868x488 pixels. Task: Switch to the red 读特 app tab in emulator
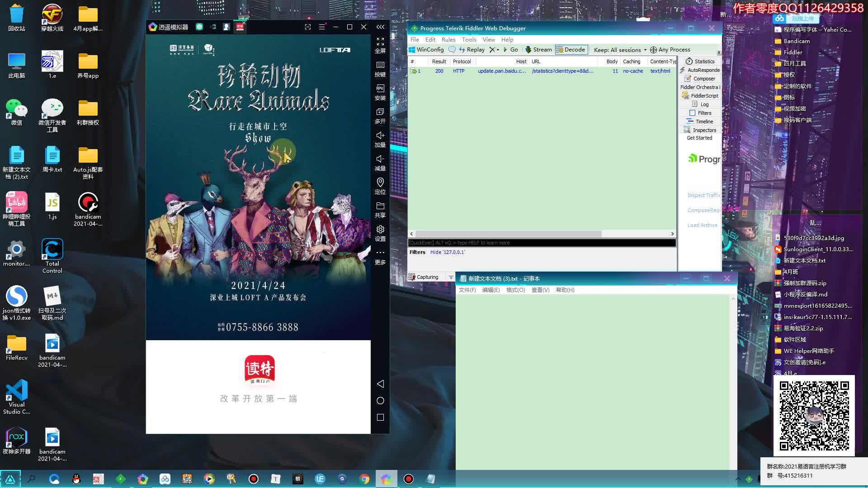point(240,27)
